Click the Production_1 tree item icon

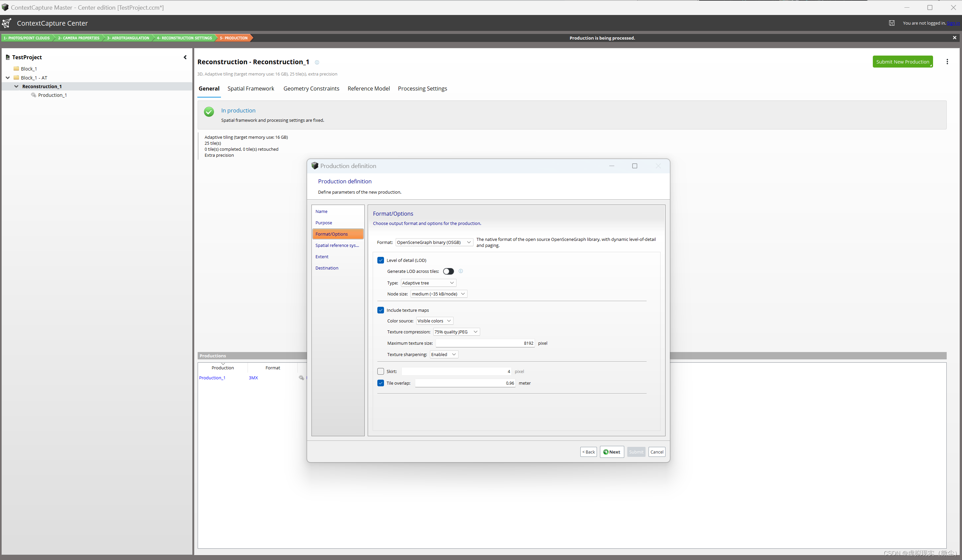(34, 95)
